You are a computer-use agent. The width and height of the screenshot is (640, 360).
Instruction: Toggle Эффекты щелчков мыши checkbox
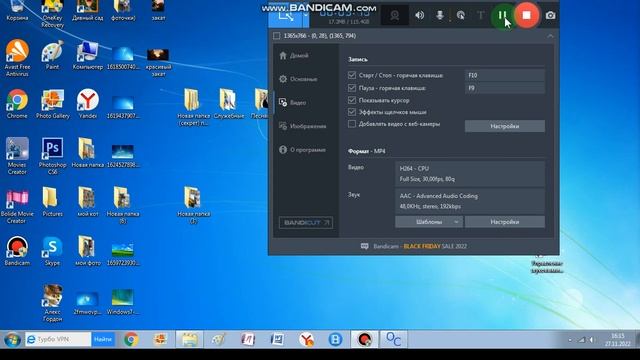(352, 112)
